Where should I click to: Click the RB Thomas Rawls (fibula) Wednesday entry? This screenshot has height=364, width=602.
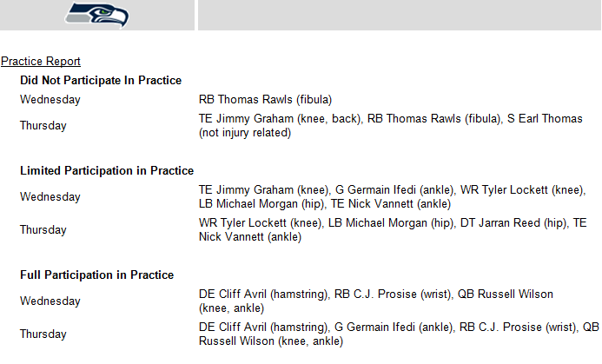point(265,99)
